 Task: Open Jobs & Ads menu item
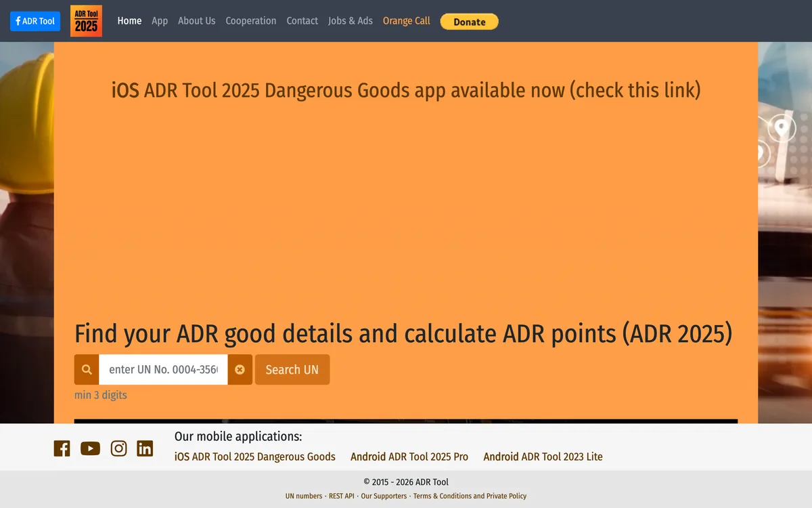pos(351,21)
